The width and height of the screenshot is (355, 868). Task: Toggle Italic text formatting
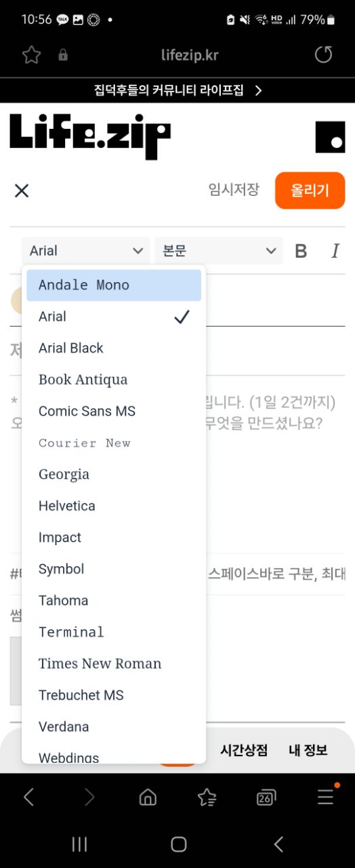click(335, 251)
